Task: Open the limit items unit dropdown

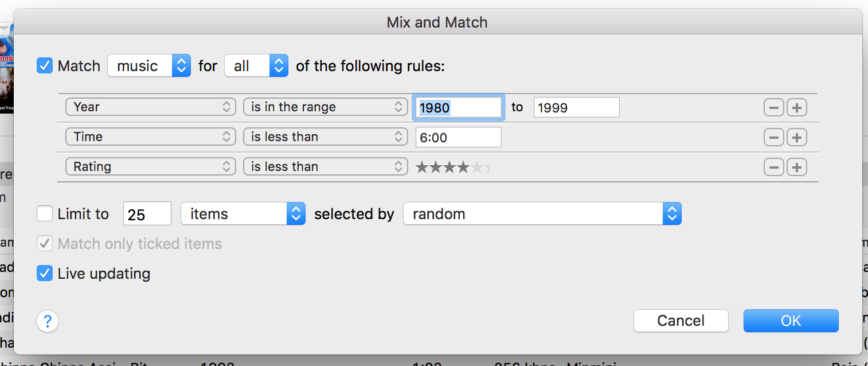Action: (243, 214)
